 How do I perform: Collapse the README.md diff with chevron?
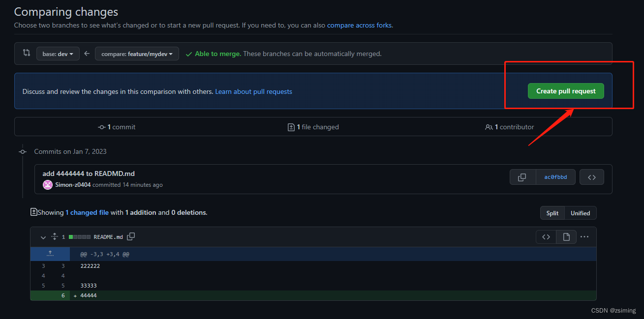point(43,237)
